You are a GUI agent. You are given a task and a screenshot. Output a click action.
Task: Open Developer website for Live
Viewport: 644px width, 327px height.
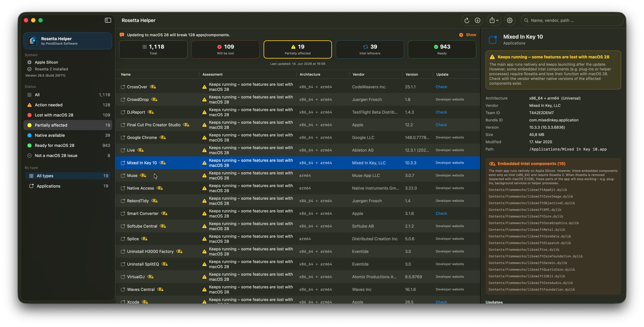(450, 150)
